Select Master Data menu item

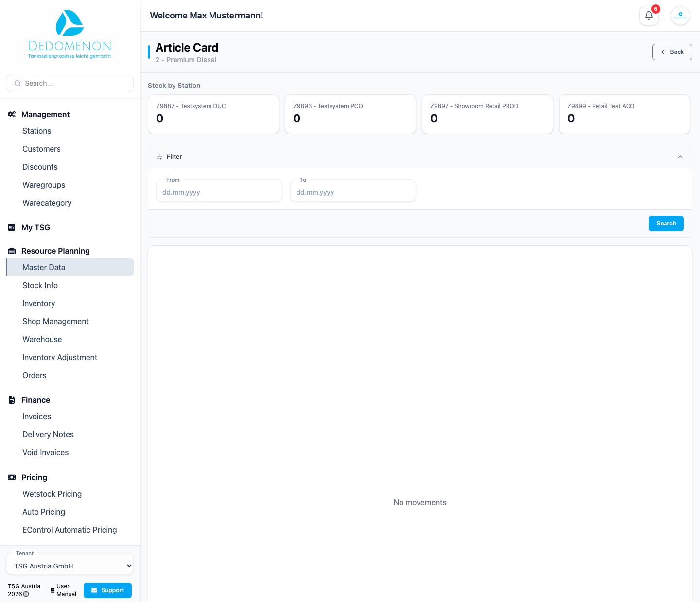(70, 267)
